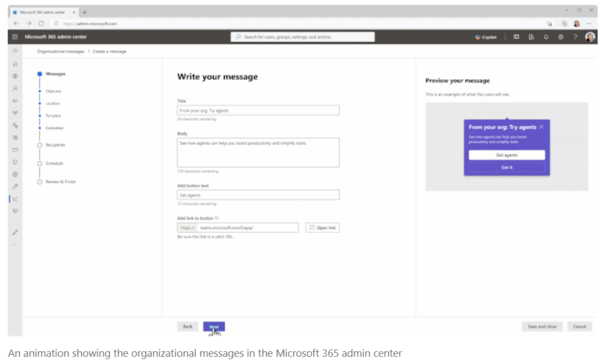Screen dimensions: 601x364
Task: Select the Location wizard step
Action: tap(49, 103)
